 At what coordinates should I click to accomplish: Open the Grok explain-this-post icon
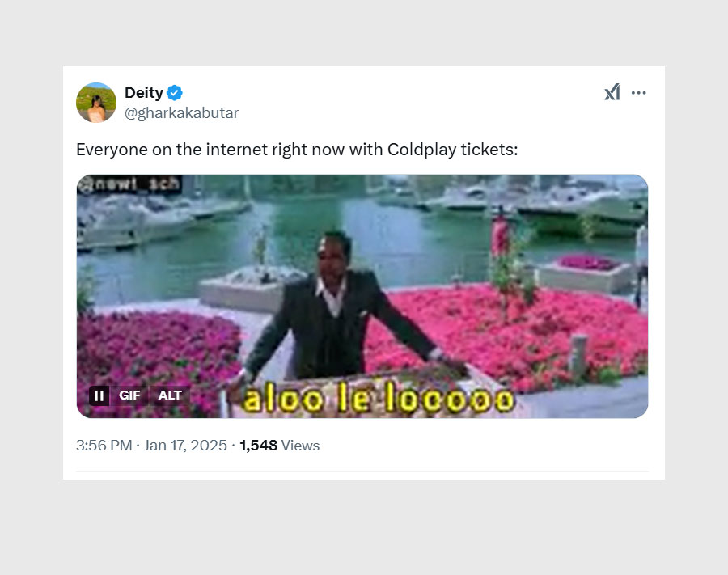click(x=612, y=93)
